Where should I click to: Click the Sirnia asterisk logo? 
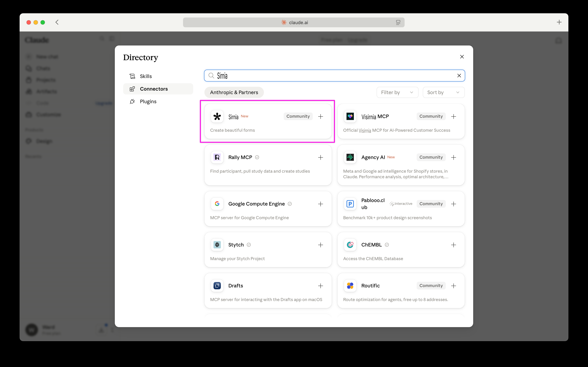pyautogui.click(x=217, y=117)
